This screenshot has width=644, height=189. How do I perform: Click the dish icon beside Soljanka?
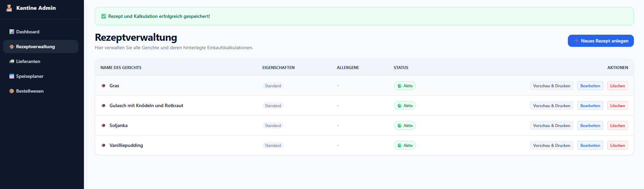103,125
